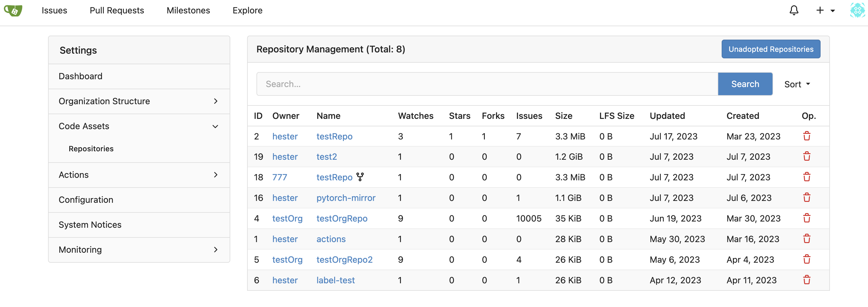The width and height of the screenshot is (868, 307).
Task: Open testRepo link owned by 777
Action: coord(334,177)
